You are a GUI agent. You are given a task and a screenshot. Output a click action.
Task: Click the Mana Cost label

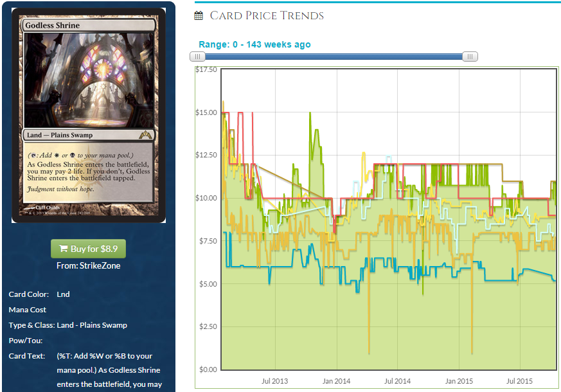click(x=28, y=310)
